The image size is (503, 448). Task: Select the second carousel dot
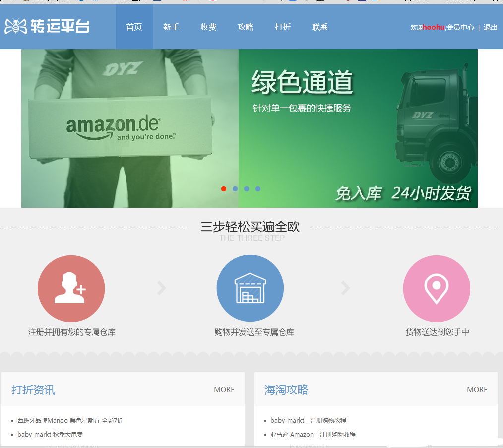[x=235, y=189]
